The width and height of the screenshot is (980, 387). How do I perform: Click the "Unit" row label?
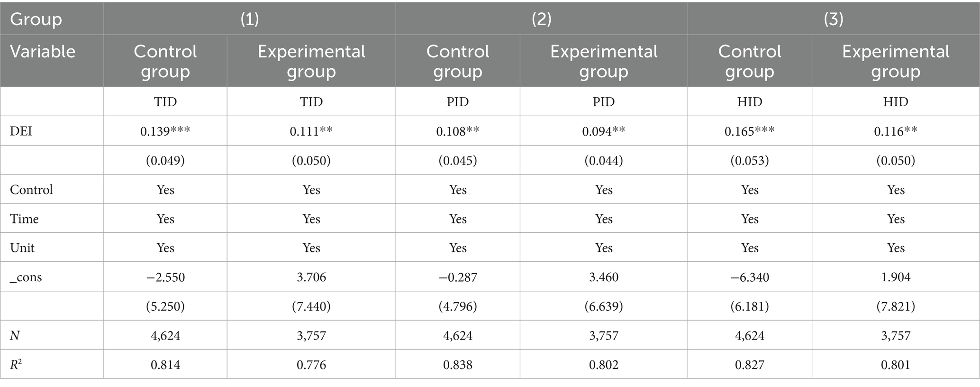click(22, 248)
